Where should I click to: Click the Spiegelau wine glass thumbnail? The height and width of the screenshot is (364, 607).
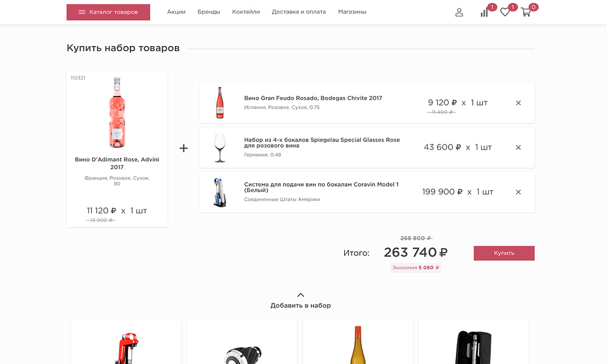tap(219, 148)
